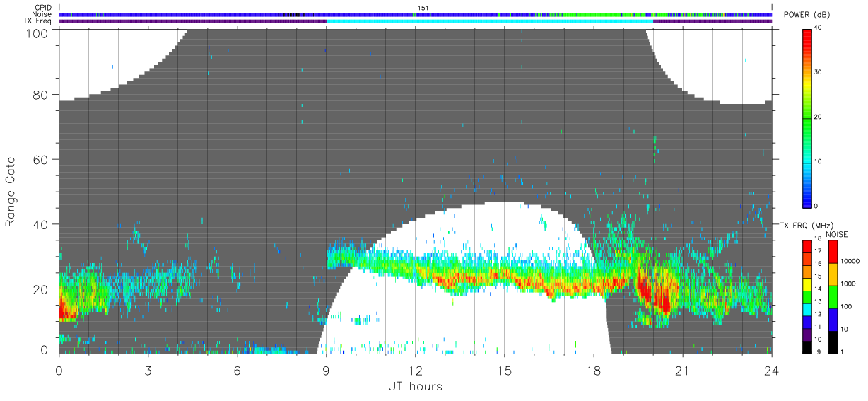Click the Range Gate axis tick '40'
868x401 pixels.
point(42,224)
